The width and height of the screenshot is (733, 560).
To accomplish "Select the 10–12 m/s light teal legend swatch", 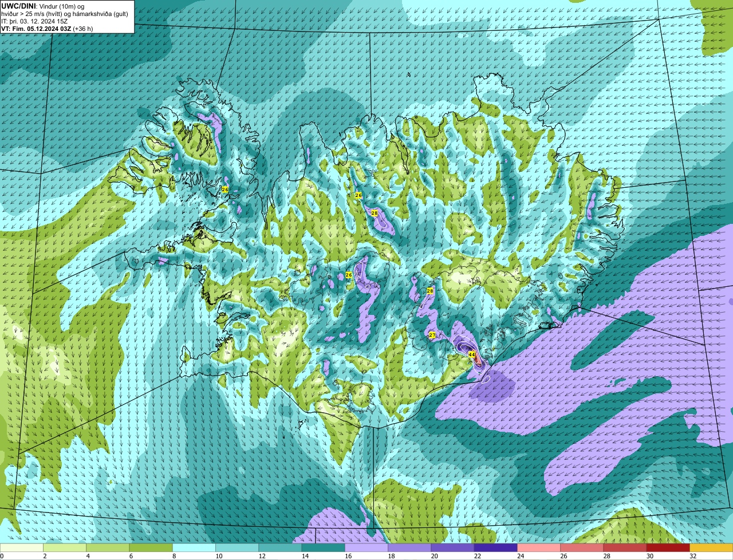I will (x=237, y=547).
